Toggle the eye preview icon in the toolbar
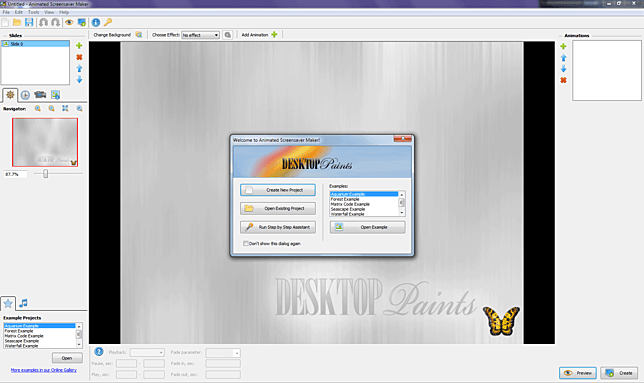Screen dimensions: 644x383 coord(69,22)
